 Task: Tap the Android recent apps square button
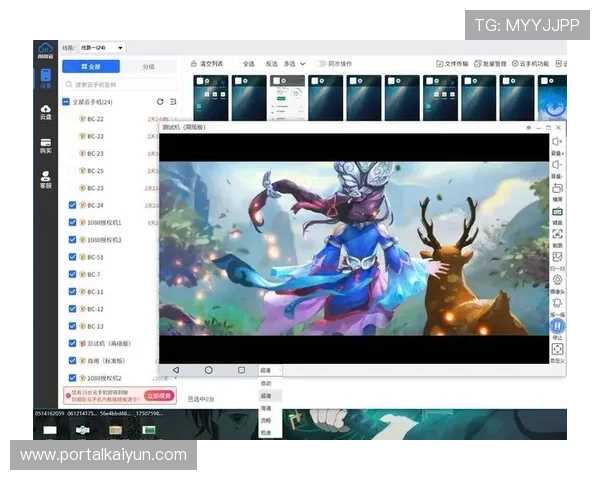pyautogui.click(x=241, y=370)
